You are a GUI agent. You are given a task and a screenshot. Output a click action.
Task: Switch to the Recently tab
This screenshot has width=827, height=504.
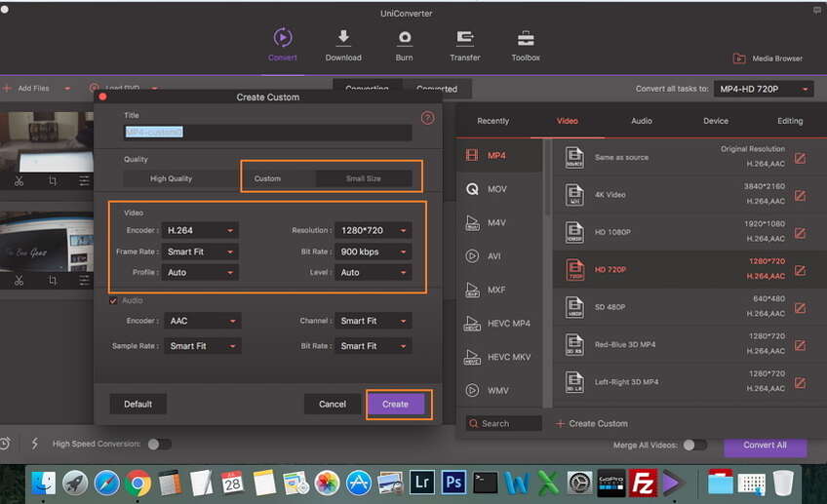(x=493, y=121)
